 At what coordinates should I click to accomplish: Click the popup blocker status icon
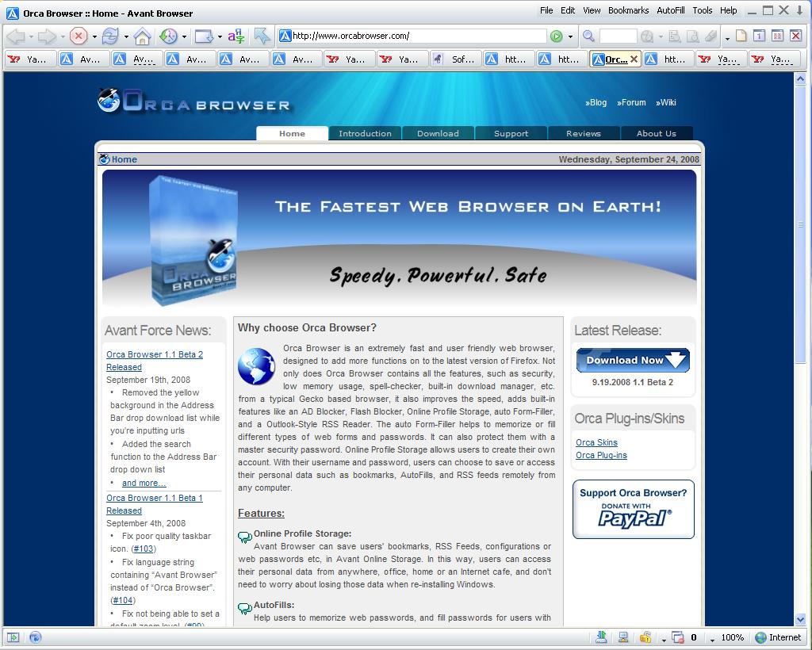pos(678,637)
